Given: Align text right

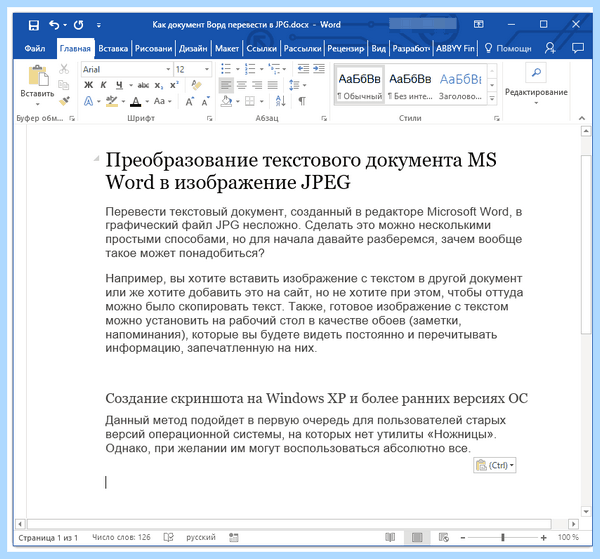Looking at the screenshot, I should tap(257, 85).
